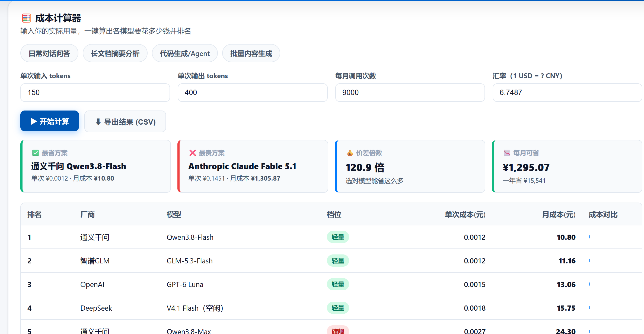Click the 轻量 badge in GLM-5.3-Flash row
Viewport: 644px width, 334px height.
click(338, 261)
